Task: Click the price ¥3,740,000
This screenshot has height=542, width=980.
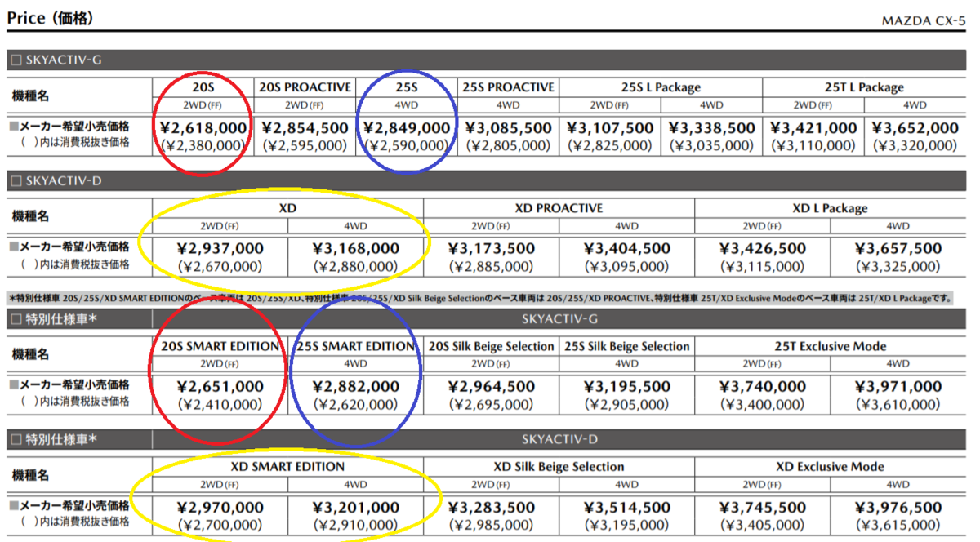Action: click(763, 387)
